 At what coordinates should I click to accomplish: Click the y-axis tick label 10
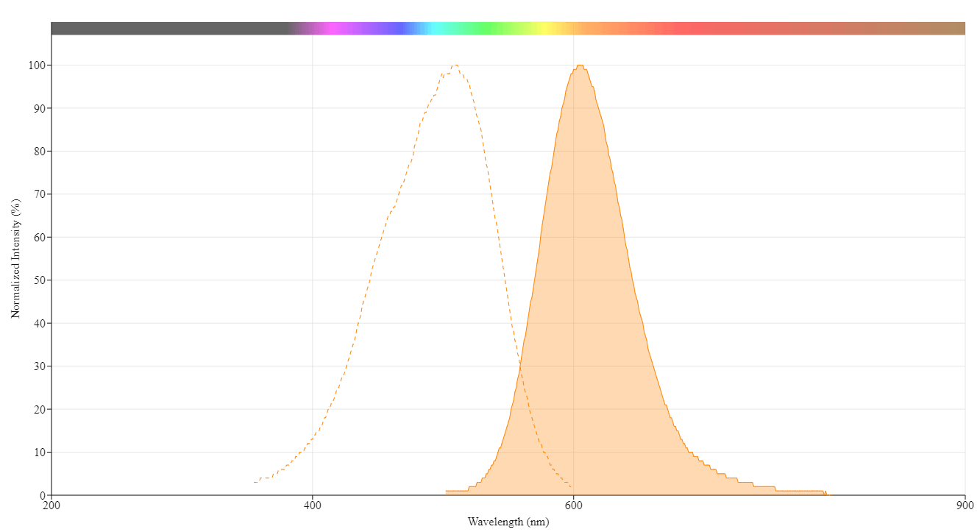[40, 452]
